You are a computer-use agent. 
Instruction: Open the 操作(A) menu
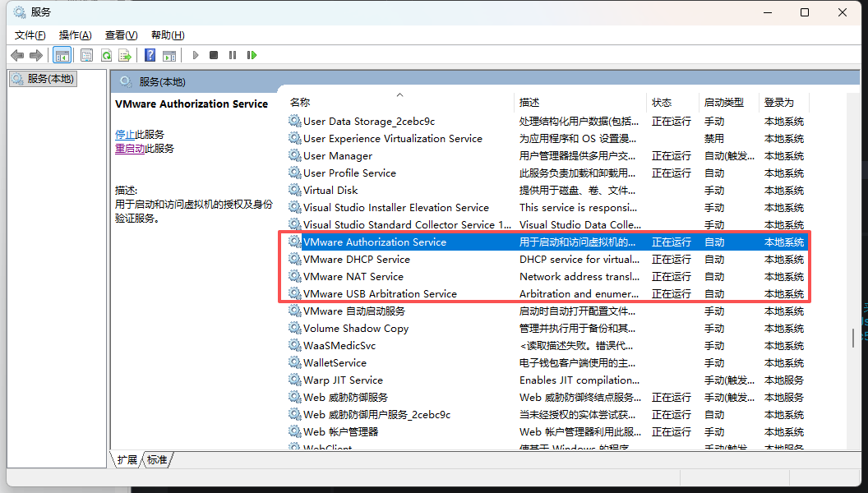[76, 35]
